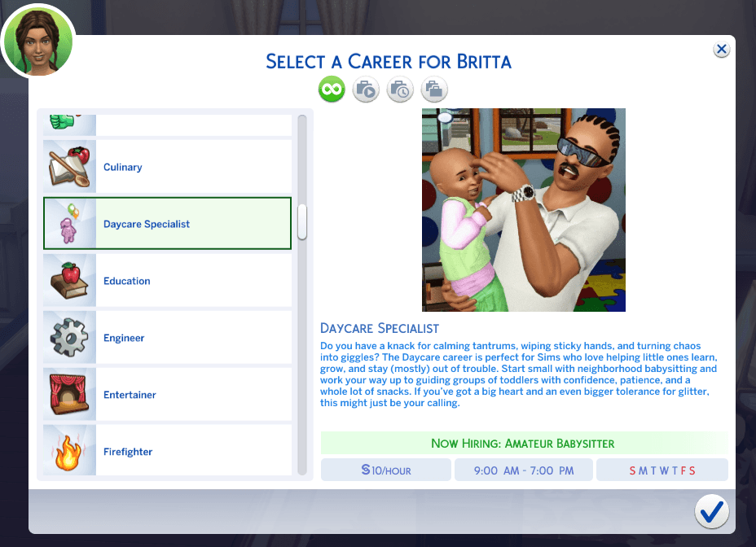Close the career selection dialog
Viewport: 756px width, 547px height.
click(x=721, y=49)
